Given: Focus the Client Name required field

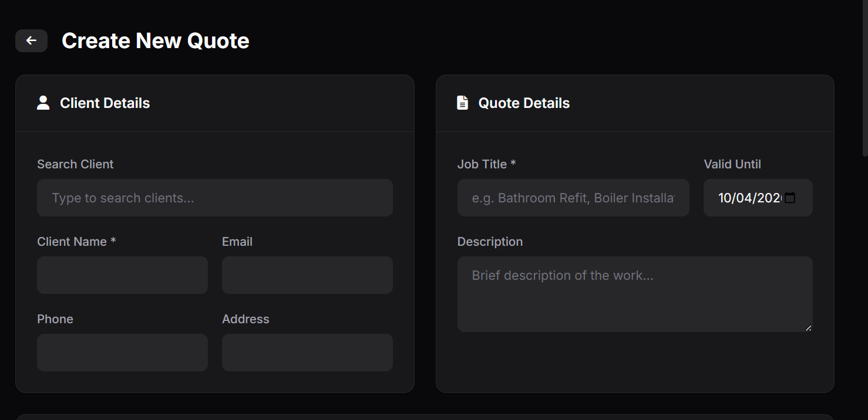Looking at the screenshot, I should pos(122,275).
